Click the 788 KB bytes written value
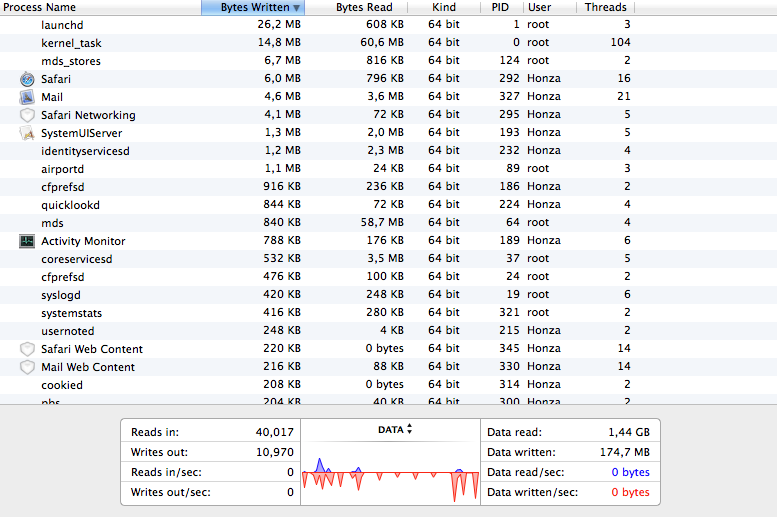This screenshot has width=777, height=517. [282, 240]
